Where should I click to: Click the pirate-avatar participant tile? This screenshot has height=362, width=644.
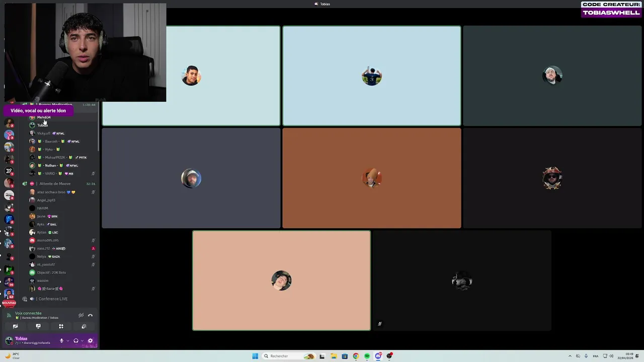point(552,178)
